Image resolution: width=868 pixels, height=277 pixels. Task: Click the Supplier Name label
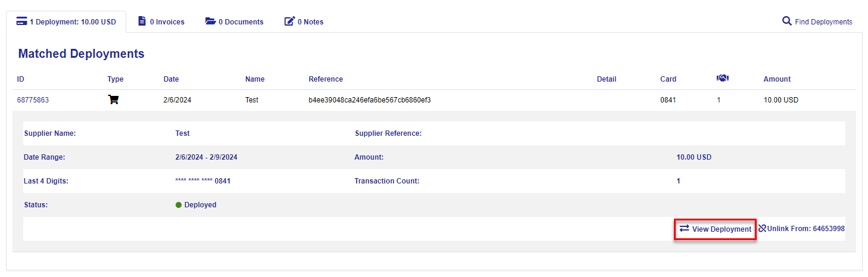(50, 133)
